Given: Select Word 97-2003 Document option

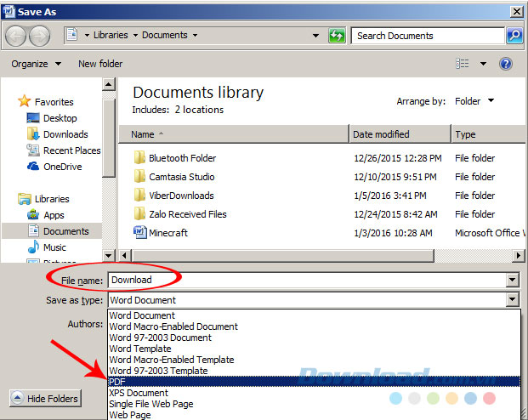Looking at the screenshot, I should click(314, 338).
